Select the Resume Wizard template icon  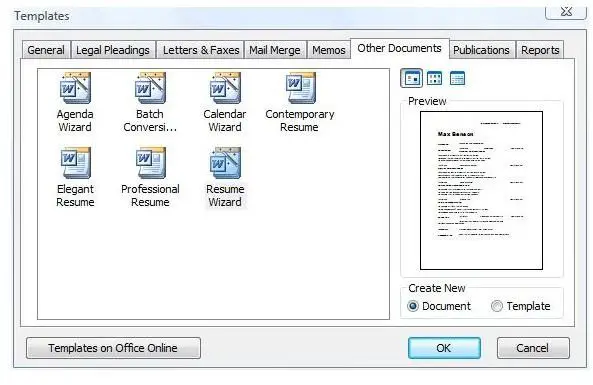(225, 163)
